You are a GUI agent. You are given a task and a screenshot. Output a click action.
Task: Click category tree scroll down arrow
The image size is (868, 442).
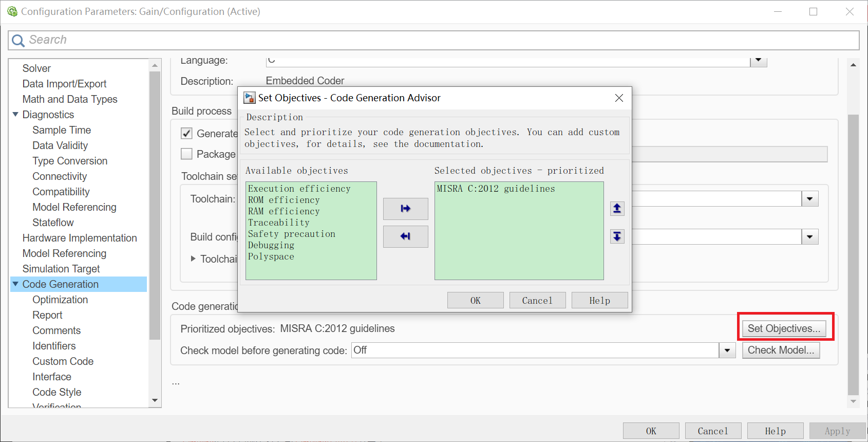[155, 400]
